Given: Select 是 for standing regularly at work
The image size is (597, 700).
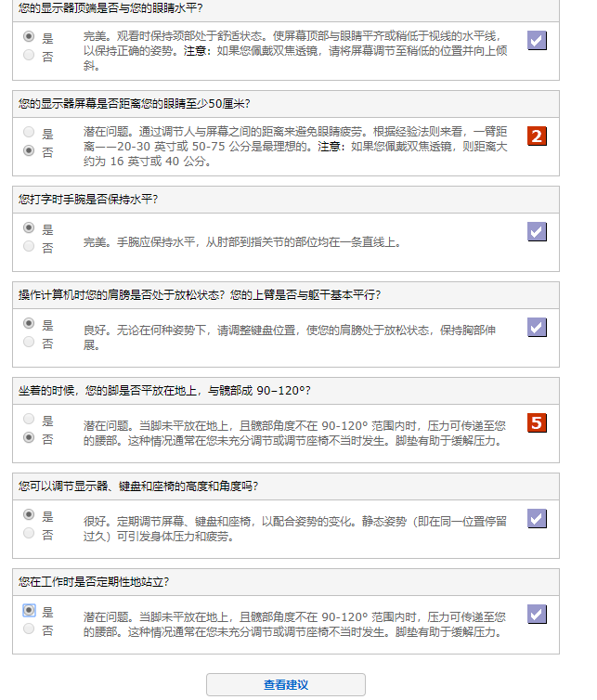Looking at the screenshot, I should pos(29,610).
